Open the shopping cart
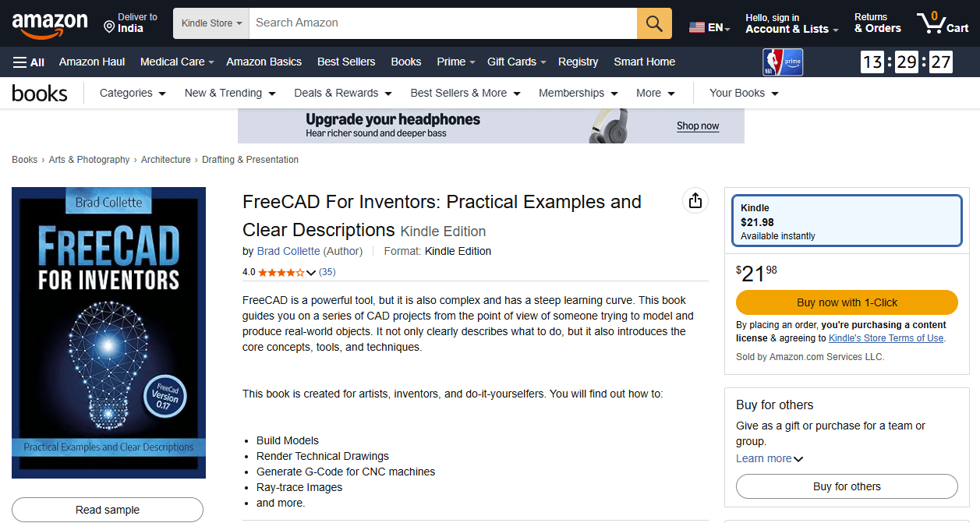 (x=942, y=23)
